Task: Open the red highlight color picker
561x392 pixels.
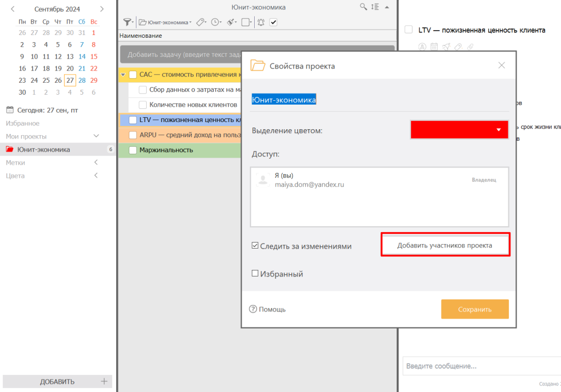Action: [x=459, y=130]
